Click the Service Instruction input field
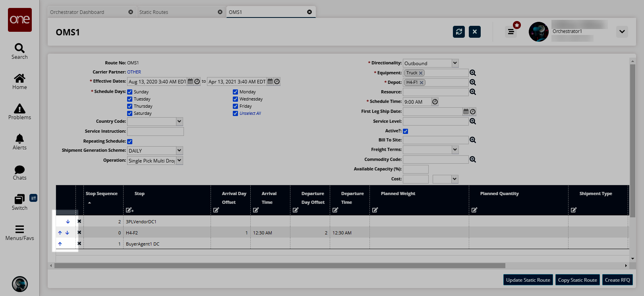The height and width of the screenshot is (296, 644). click(155, 132)
